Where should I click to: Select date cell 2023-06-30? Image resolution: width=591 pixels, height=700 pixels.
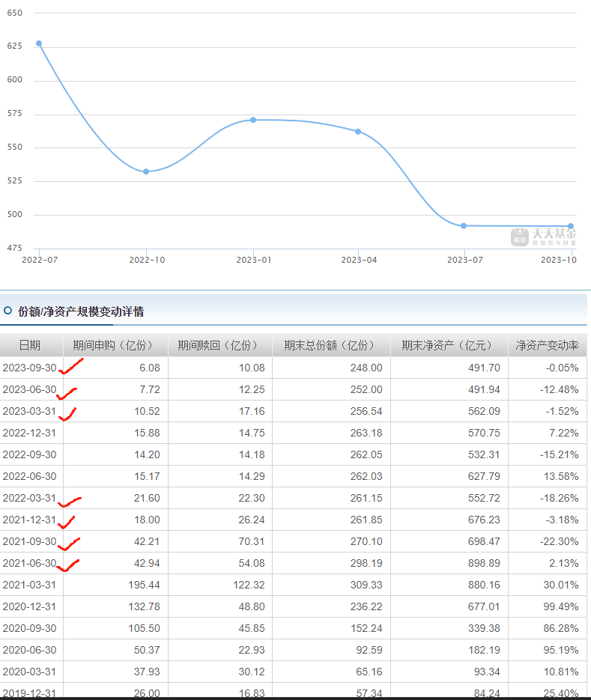tap(29, 389)
